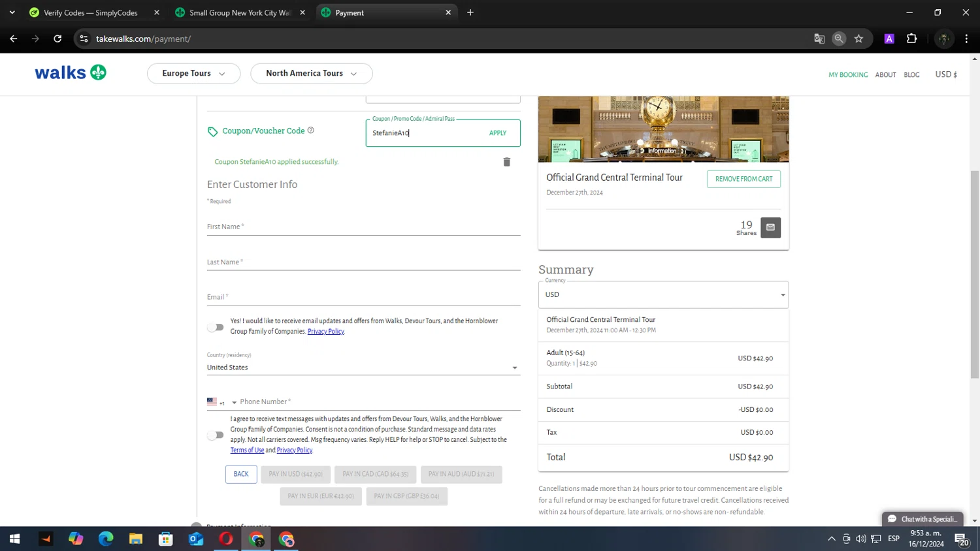
Task: Open a new browser tab
Action: (470, 12)
